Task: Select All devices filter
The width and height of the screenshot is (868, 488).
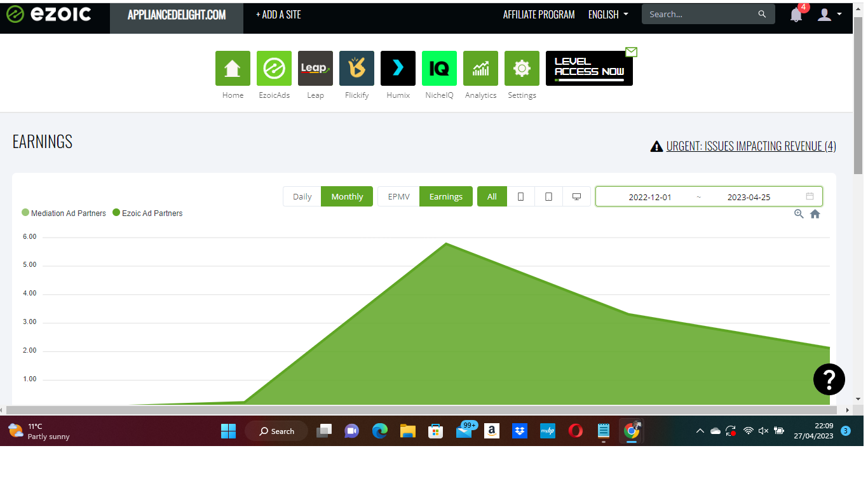Action: tap(492, 196)
